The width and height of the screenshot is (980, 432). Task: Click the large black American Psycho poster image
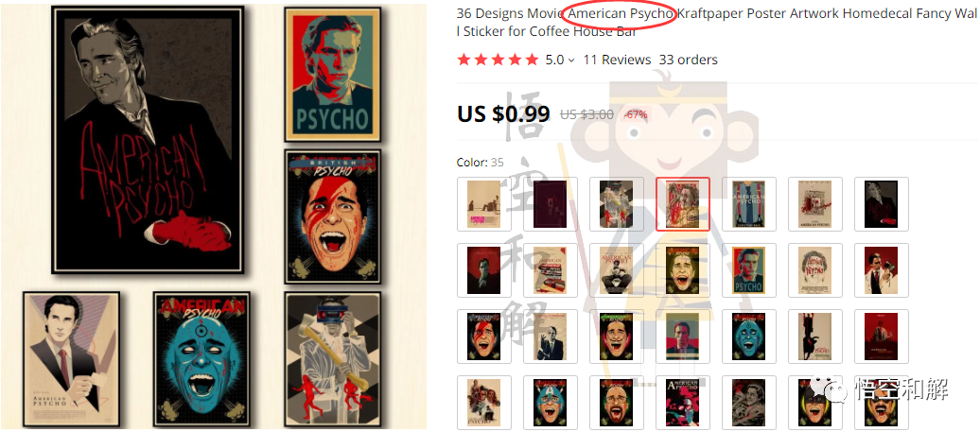point(148,140)
